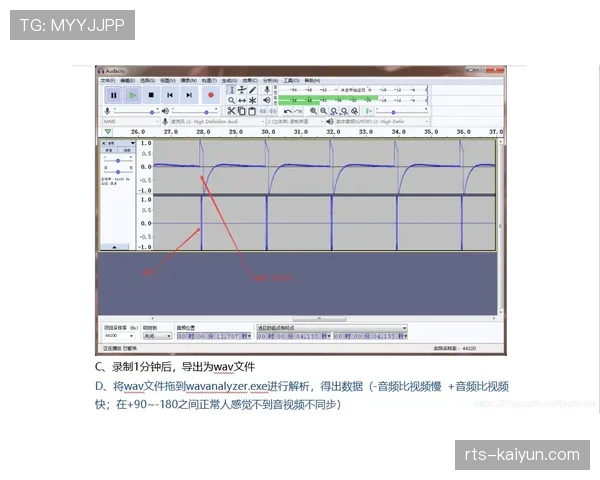
Task: Open the project rate 44100 dropdown
Action: pos(119,336)
